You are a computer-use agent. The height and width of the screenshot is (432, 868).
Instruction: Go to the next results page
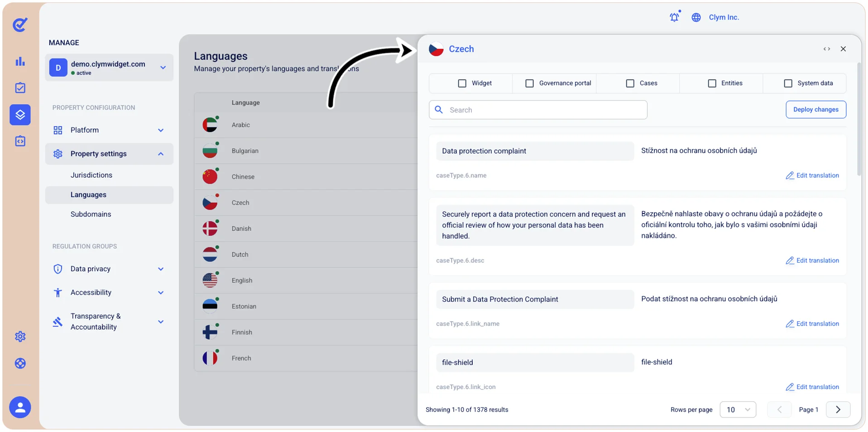pos(838,409)
